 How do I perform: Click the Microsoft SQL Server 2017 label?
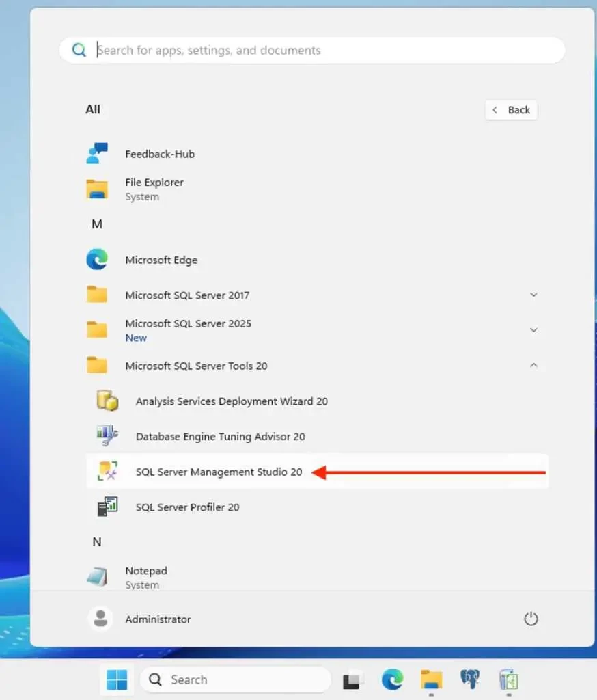[187, 295]
